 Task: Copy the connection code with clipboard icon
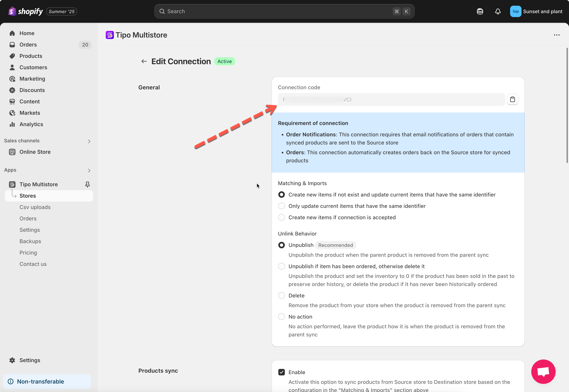click(512, 99)
